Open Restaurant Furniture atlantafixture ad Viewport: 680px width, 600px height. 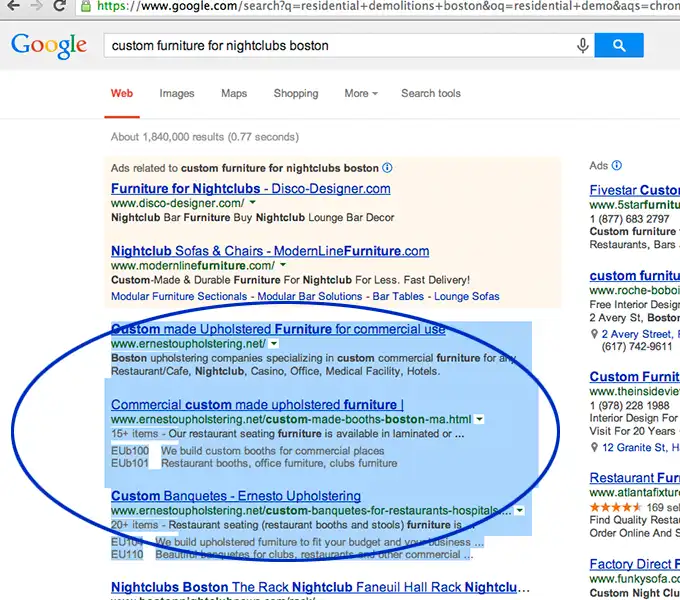(x=634, y=478)
